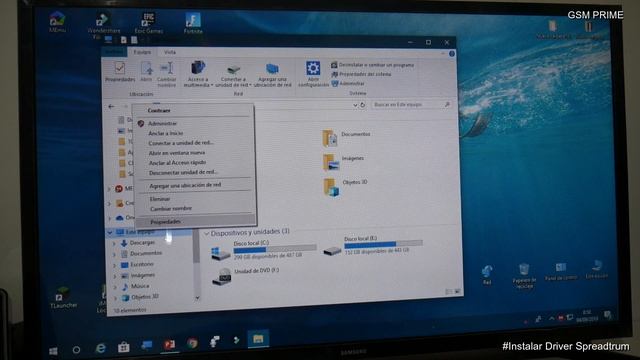Refresh the address bar location

pos(362,105)
